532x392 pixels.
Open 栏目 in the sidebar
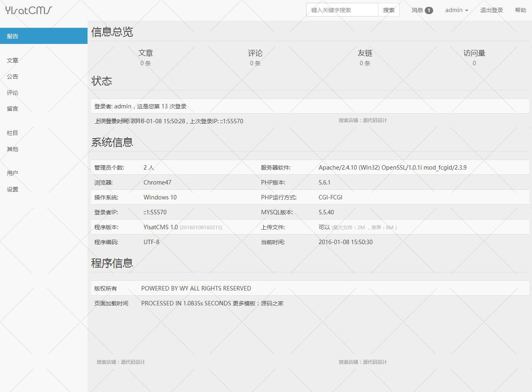[13, 133]
